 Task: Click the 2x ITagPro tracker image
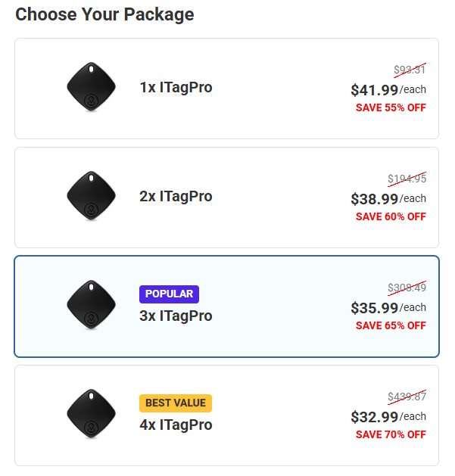(x=91, y=196)
